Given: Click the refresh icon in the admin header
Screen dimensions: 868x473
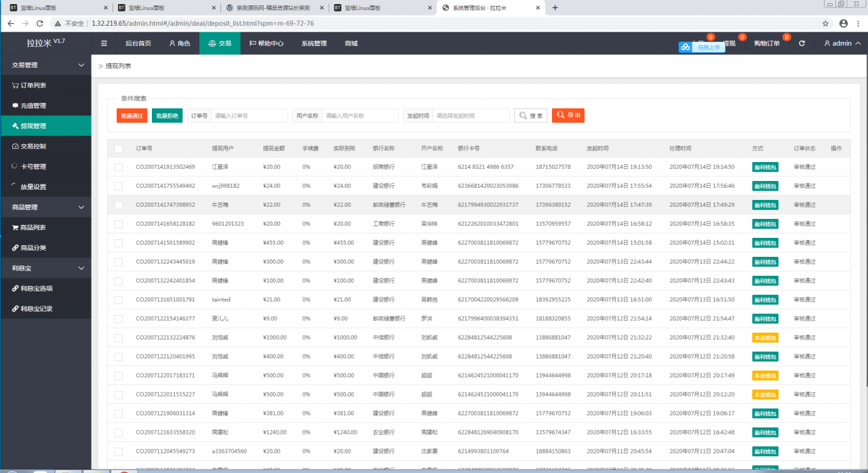Looking at the screenshot, I should click(x=802, y=43).
